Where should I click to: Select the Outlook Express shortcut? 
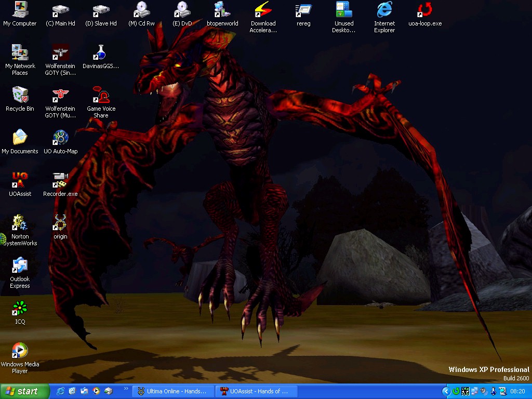pyautogui.click(x=20, y=273)
